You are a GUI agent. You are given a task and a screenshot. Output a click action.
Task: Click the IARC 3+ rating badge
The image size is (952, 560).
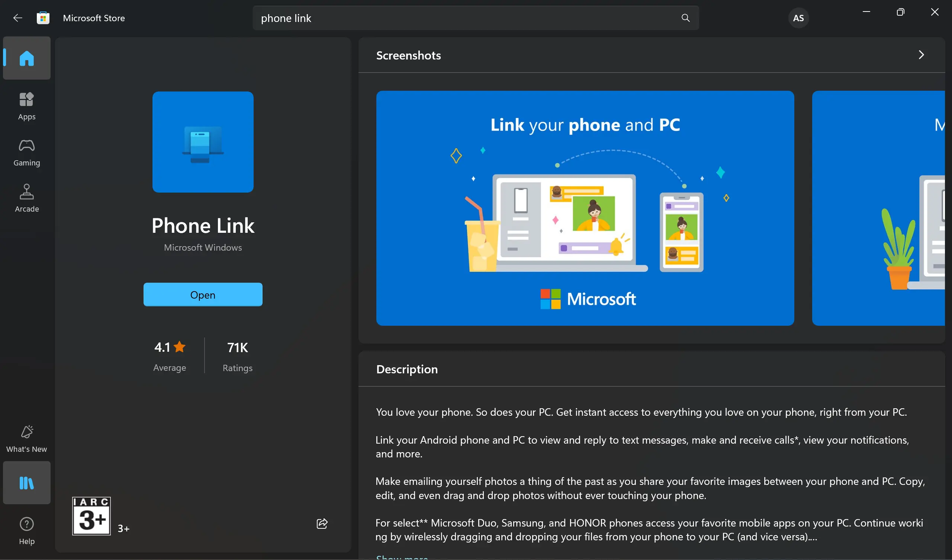[91, 516]
